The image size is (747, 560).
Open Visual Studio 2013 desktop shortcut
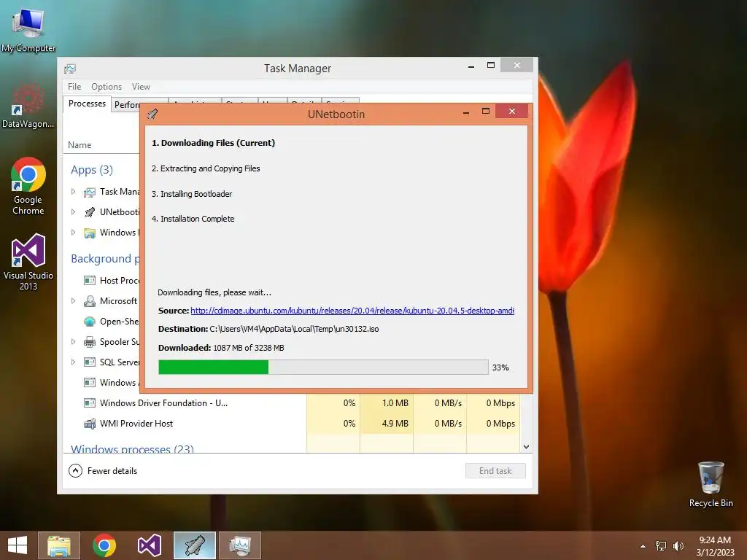(28, 262)
